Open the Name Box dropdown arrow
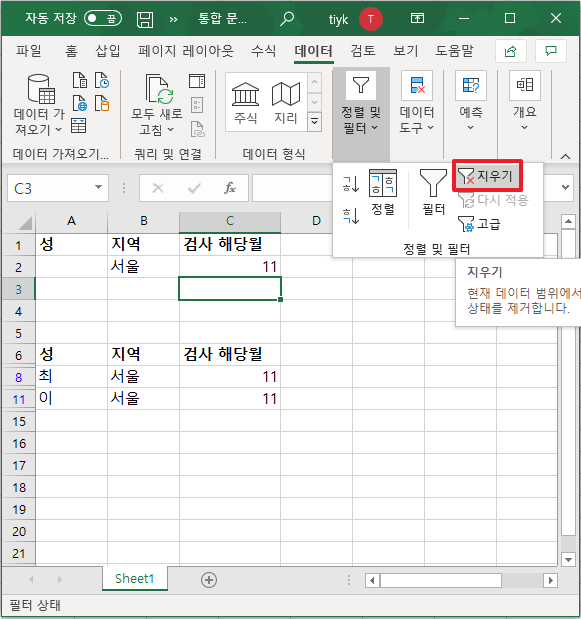581x619 pixels. click(x=98, y=188)
